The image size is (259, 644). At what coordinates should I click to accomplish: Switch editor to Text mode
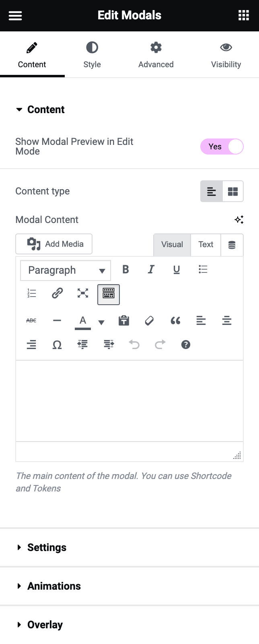click(x=206, y=245)
